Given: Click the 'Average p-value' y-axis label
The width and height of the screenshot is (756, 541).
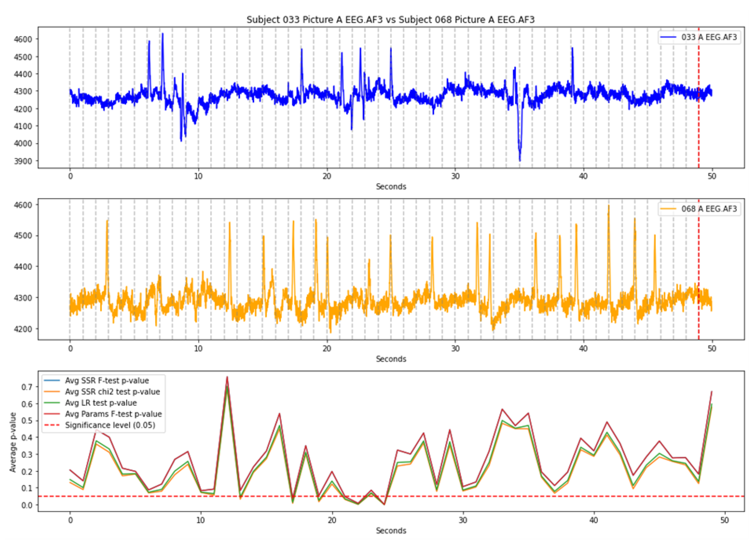Looking at the screenshot, I should (13, 442).
